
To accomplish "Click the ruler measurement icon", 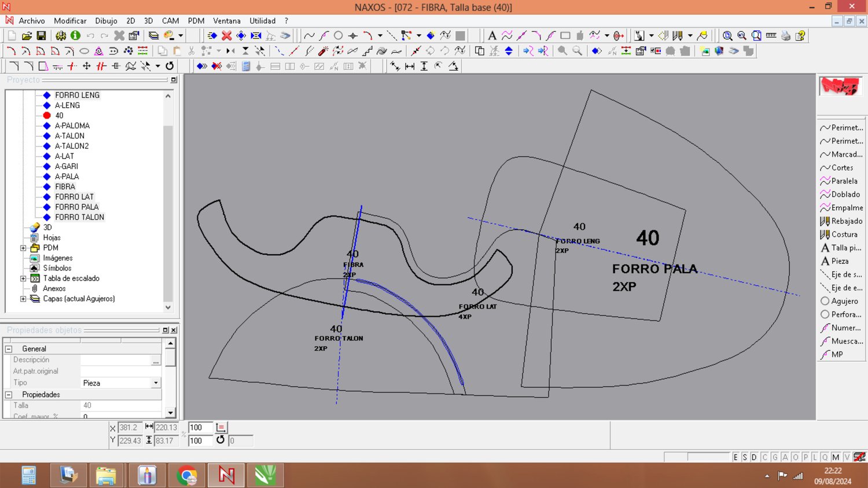I will 771,36.
